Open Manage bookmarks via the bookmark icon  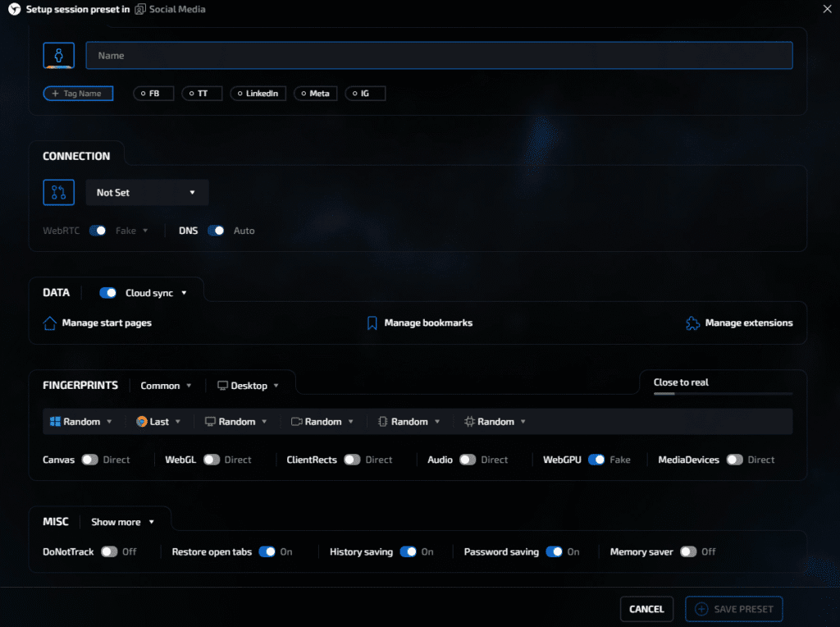(372, 323)
